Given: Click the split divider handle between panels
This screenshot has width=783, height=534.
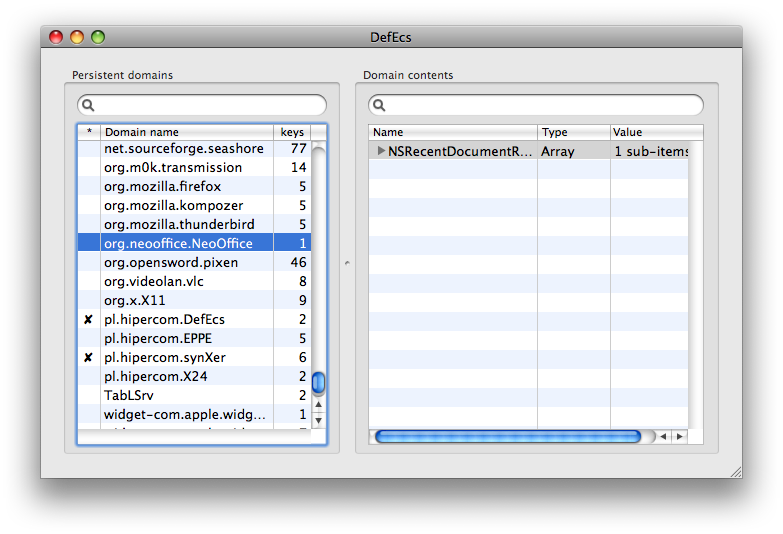Looking at the screenshot, I should (347, 263).
